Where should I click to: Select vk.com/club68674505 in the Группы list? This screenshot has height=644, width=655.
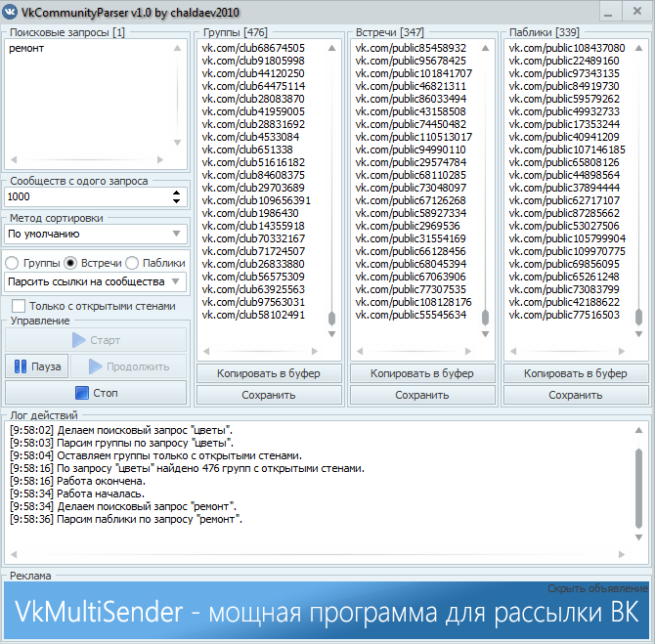click(x=253, y=48)
